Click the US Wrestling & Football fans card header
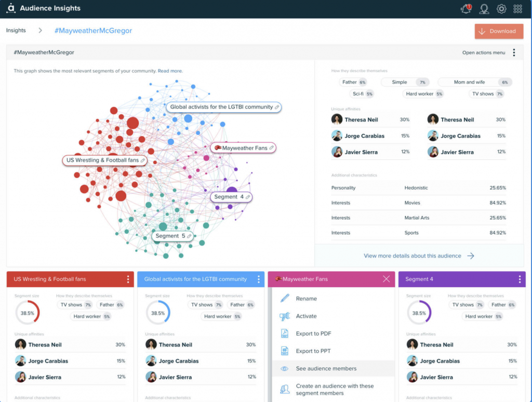532x402 pixels. point(70,279)
